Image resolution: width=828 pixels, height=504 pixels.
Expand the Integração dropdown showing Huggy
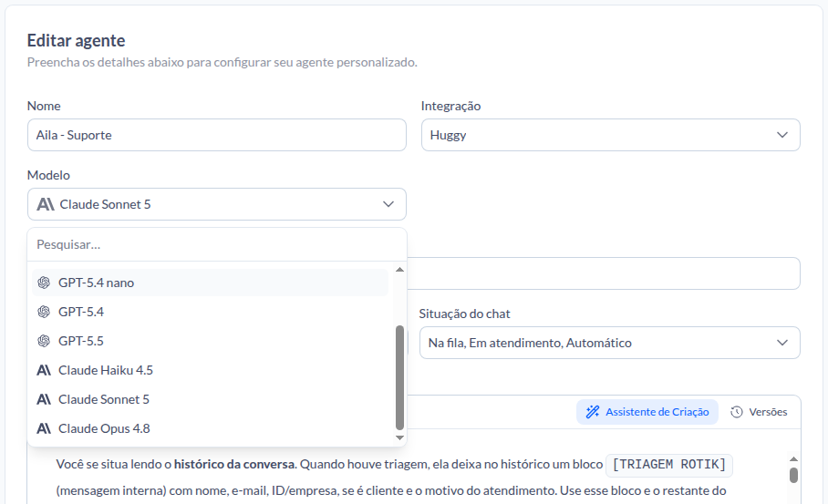[x=610, y=135]
